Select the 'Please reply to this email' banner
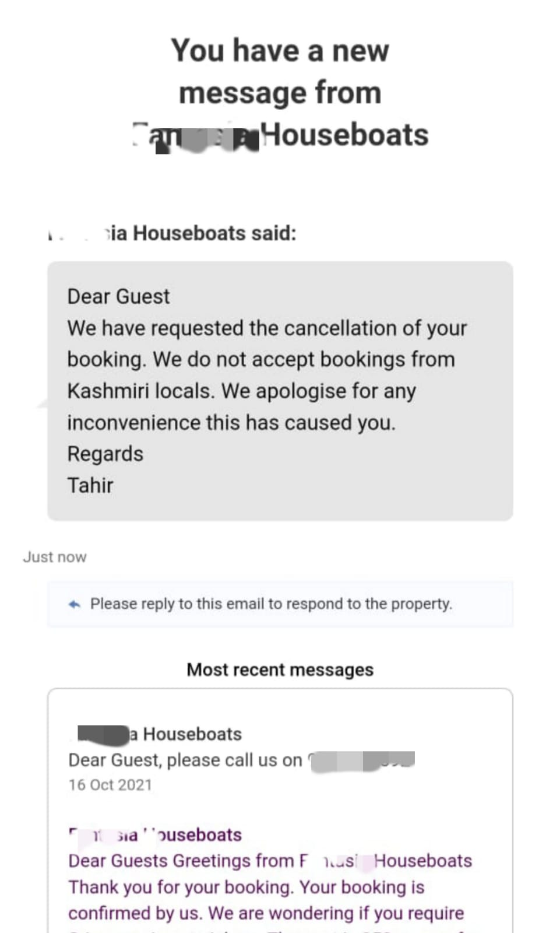Screen dimensions: 560x933 pos(280,604)
